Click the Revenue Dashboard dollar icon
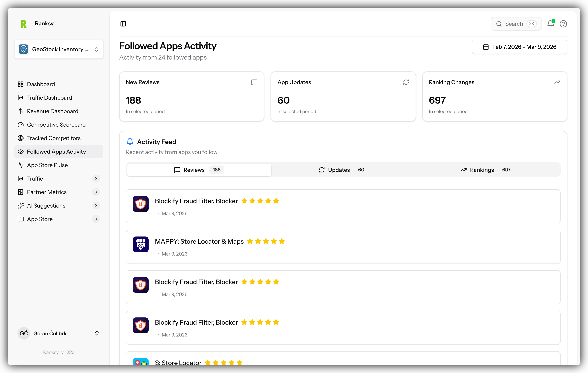 point(20,111)
